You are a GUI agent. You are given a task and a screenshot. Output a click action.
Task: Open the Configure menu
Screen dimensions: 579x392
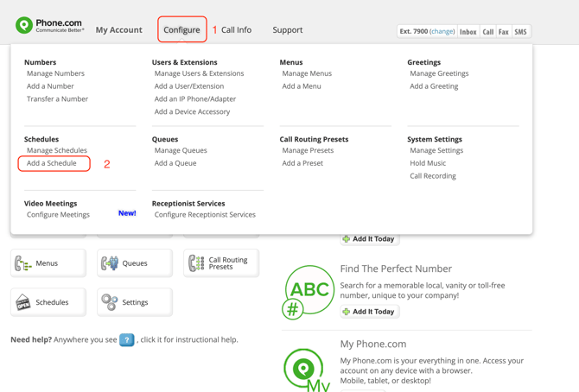point(181,30)
